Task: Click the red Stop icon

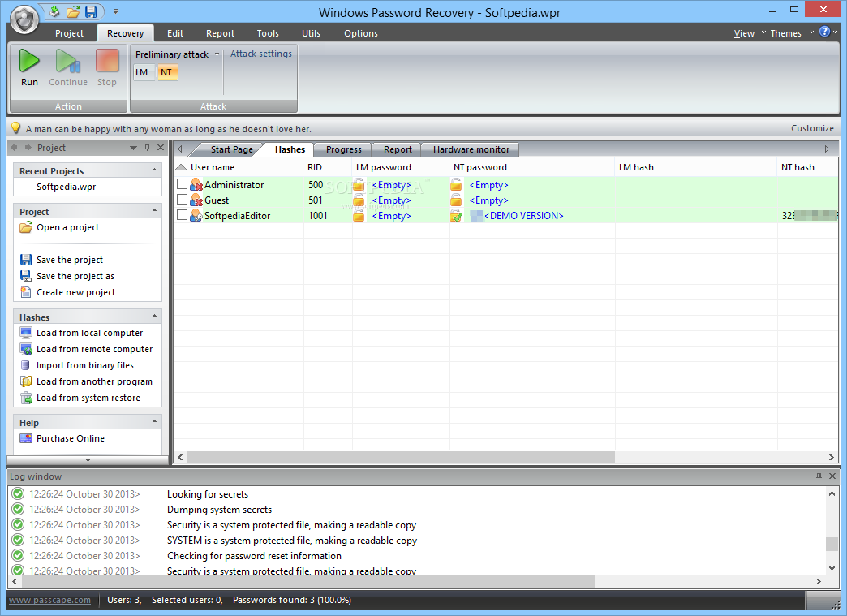Action: coord(107,61)
